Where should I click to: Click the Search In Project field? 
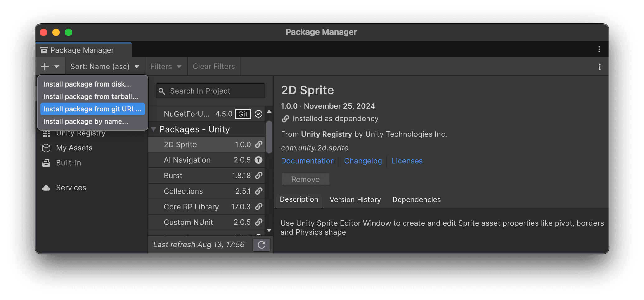215,91
